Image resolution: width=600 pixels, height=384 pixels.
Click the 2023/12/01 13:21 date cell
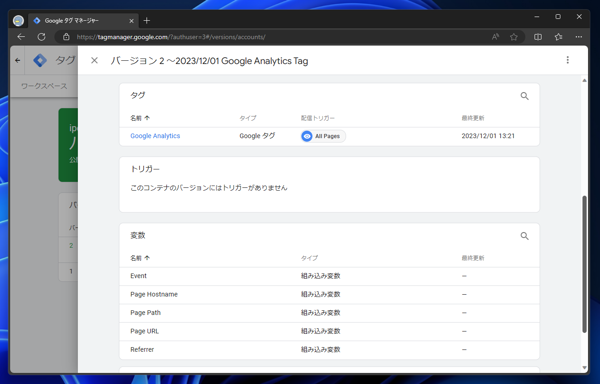[x=488, y=136]
